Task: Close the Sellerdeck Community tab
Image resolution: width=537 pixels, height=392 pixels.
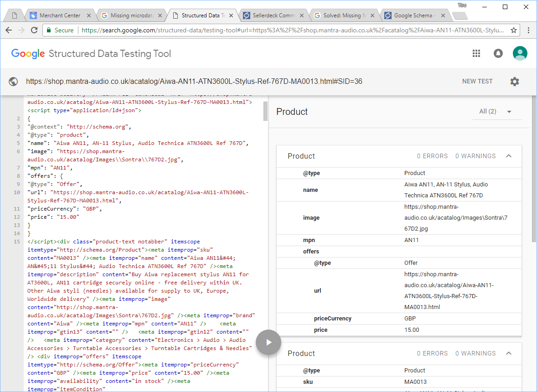Action: click(302, 15)
